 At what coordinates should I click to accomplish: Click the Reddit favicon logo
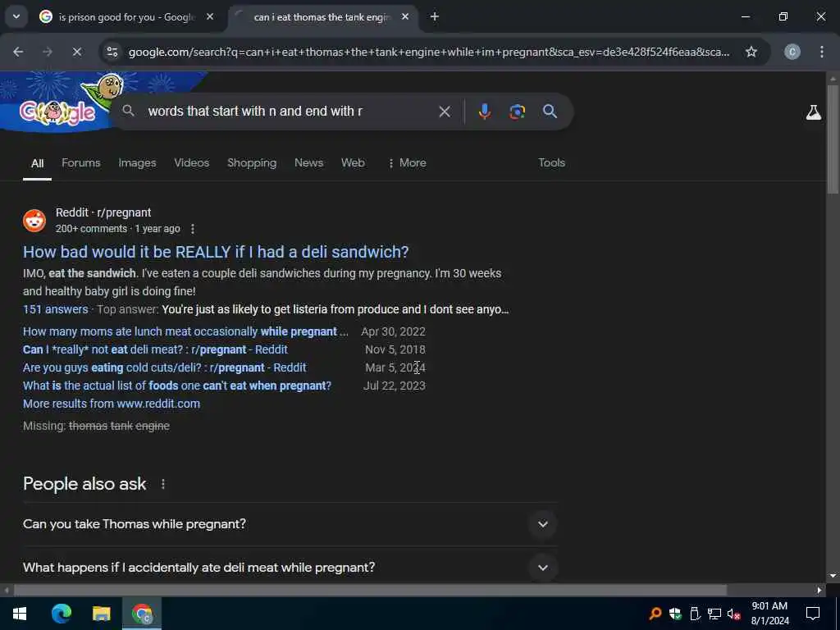[x=34, y=221]
